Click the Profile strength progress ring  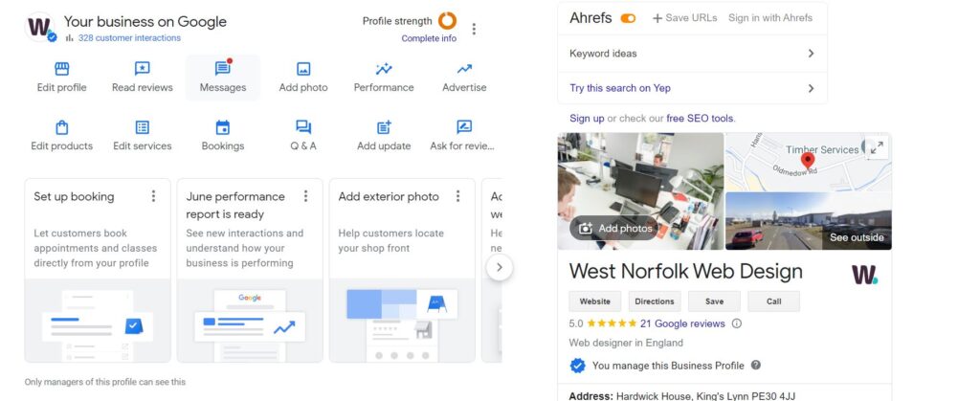tap(447, 21)
